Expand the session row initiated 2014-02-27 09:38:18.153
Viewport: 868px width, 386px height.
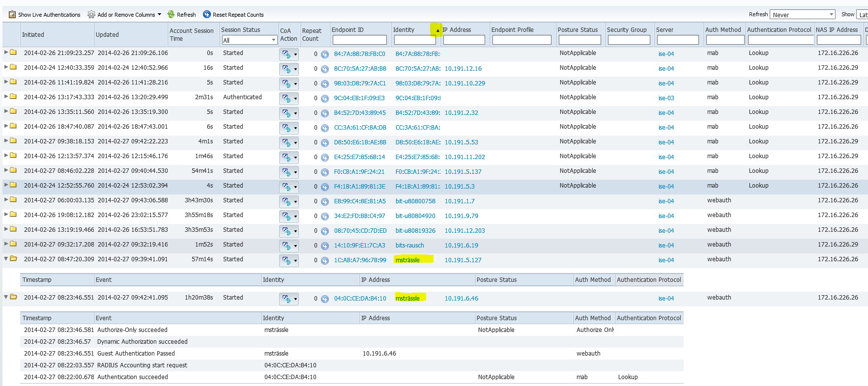[x=6, y=140]
